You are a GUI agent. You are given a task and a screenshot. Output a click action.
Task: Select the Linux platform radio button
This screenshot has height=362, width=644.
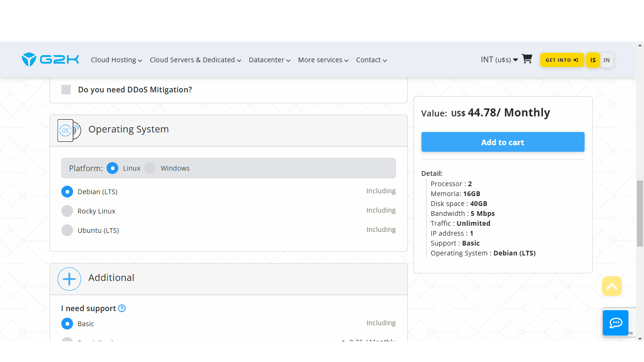tap(112, 168)
